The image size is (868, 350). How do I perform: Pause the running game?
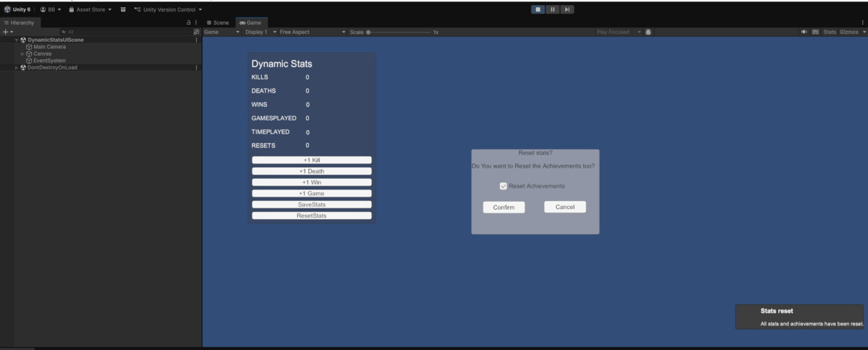pyautogui.click(x=553, y=9)
